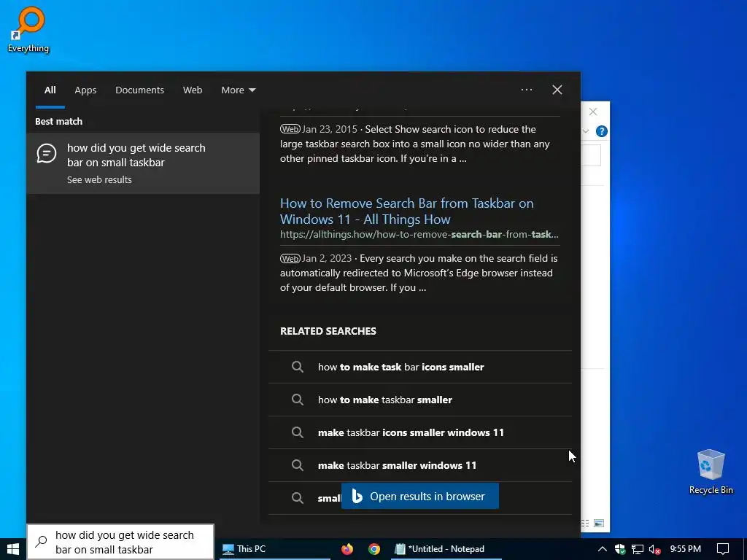Open the 9:55 PM clock
747x560 pixels.
(685, 549)
